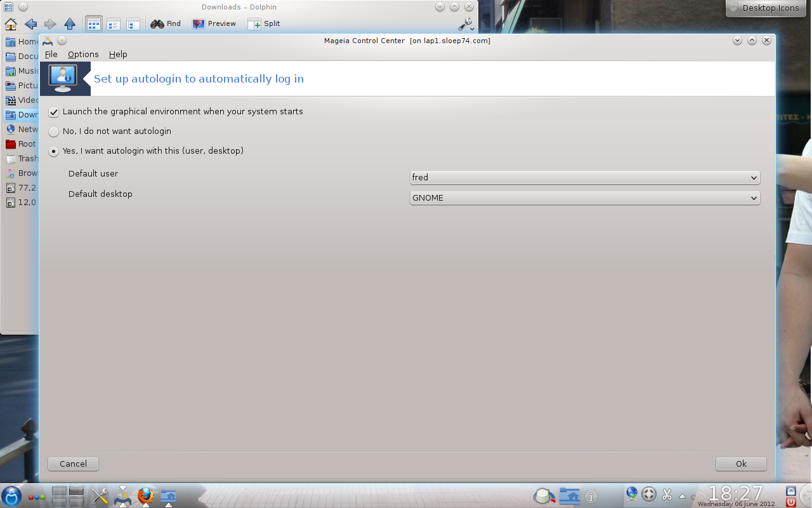This screenshot has width=812, height=508.
Task: Click the lock screen icon in panel
Action: (791, 491)
